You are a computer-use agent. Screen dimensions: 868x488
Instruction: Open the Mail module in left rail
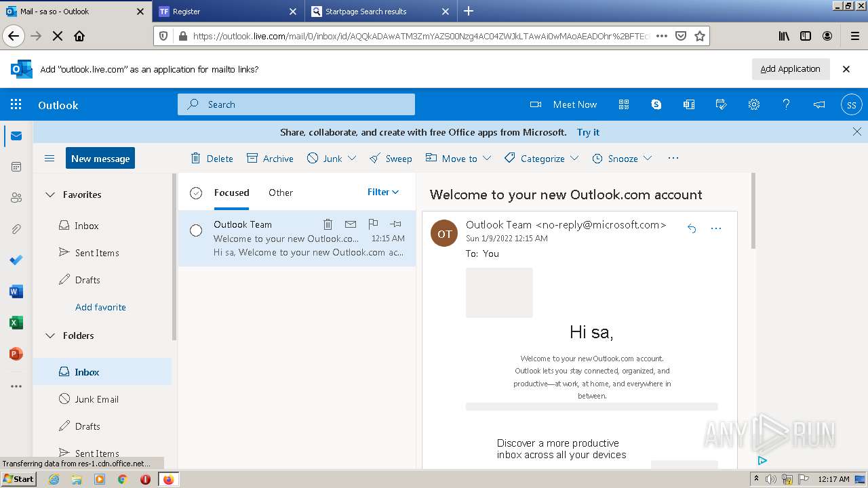[16, 136]
